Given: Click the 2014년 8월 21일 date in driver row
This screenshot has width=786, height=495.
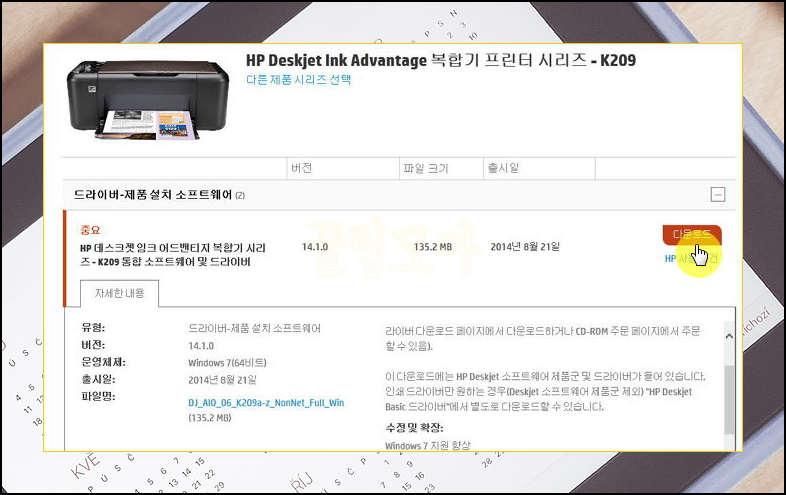Looking at the screenshot, I should tap(525, 247).
